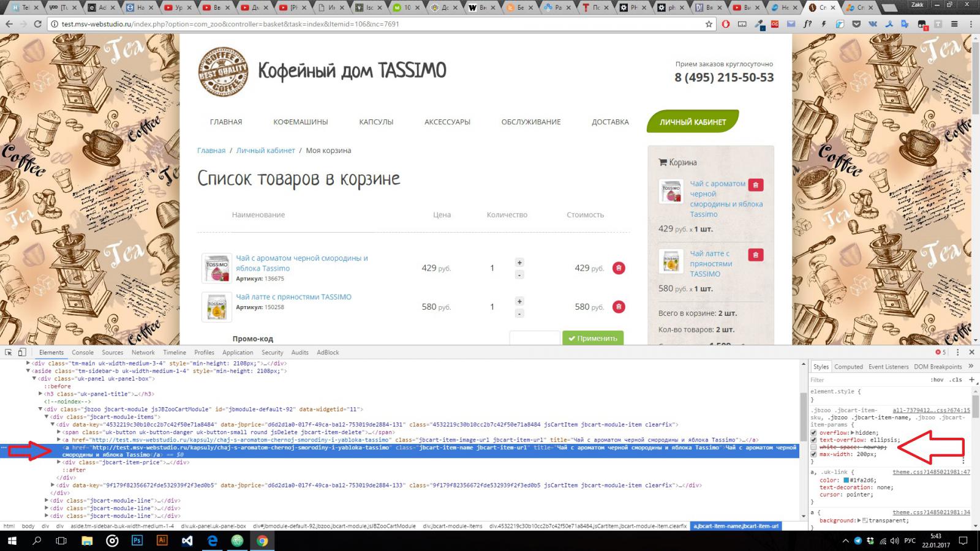980x551 pixels.
Task: Collapse the aside tm-sidebar-b node
Action: tap(28, 371)
